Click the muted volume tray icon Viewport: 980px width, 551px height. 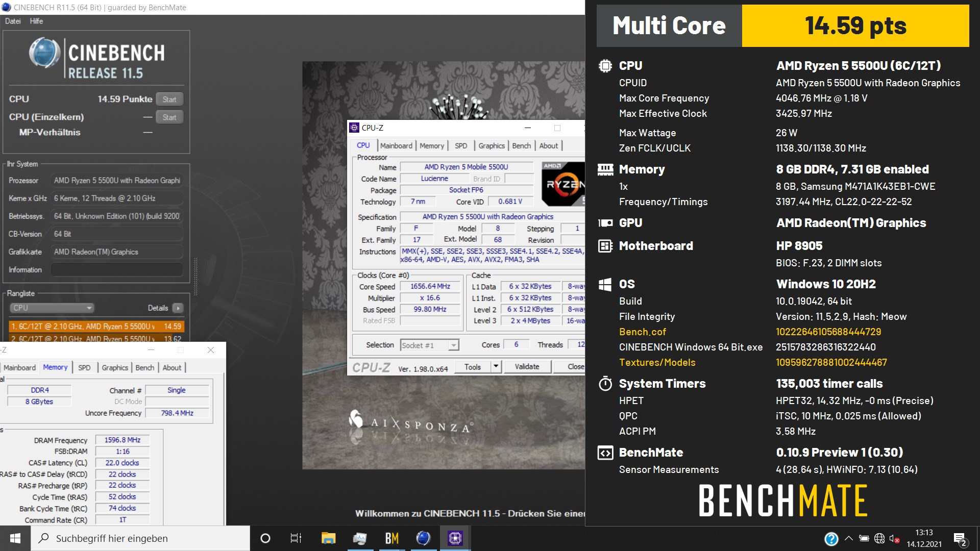[894, 538]
